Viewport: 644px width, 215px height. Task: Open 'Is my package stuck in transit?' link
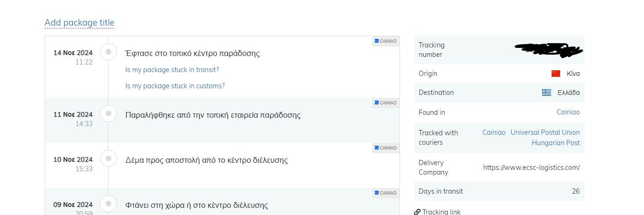(x=172, y=70)
